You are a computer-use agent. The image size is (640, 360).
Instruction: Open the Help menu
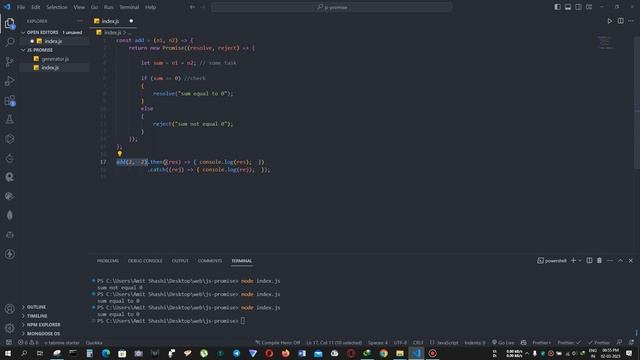[151, 7]
